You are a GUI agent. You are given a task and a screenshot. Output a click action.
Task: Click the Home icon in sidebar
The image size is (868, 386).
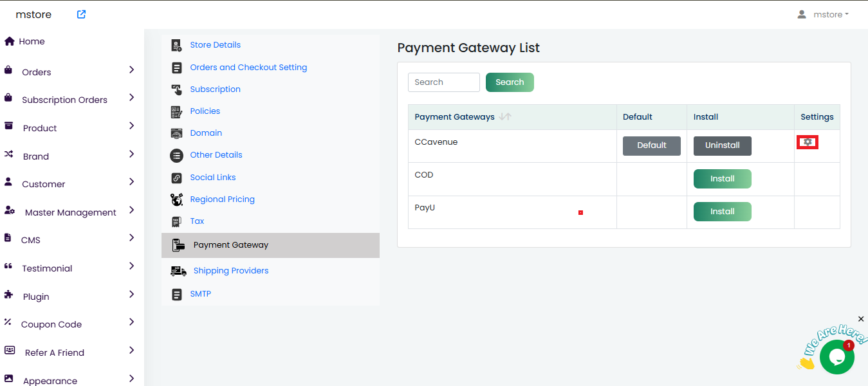coord(10,41)
